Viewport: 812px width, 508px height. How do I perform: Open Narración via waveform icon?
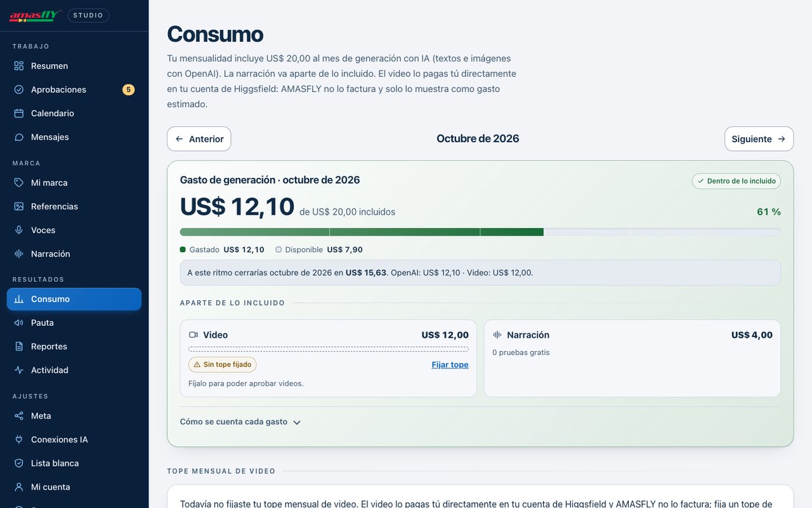pos(19,254)
